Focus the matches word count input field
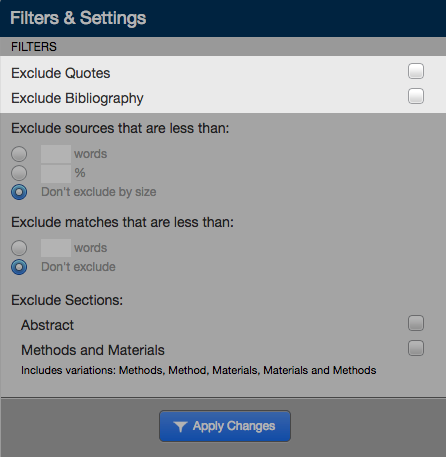The image size is (446, 457). [56, 248]
